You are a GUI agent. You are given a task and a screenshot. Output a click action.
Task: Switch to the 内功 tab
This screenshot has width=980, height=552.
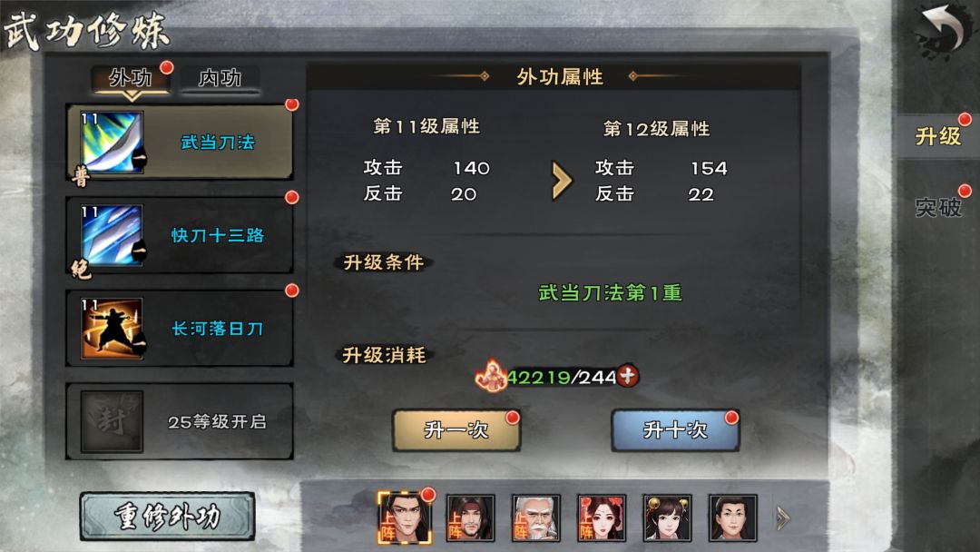tap(220, 79)
